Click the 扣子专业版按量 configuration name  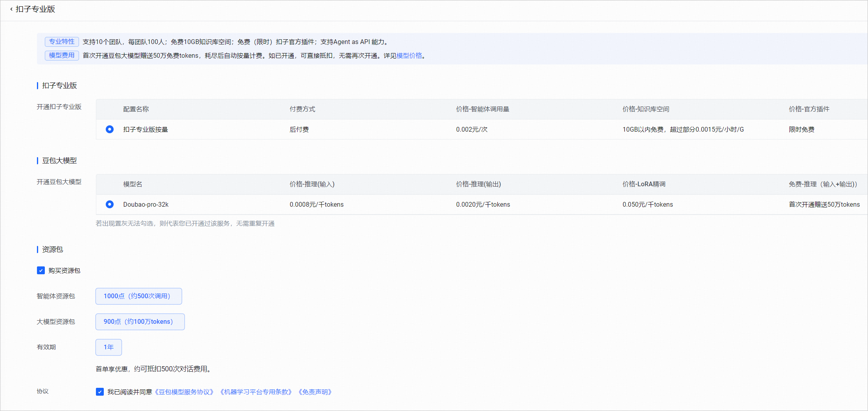tap(145, 130)
